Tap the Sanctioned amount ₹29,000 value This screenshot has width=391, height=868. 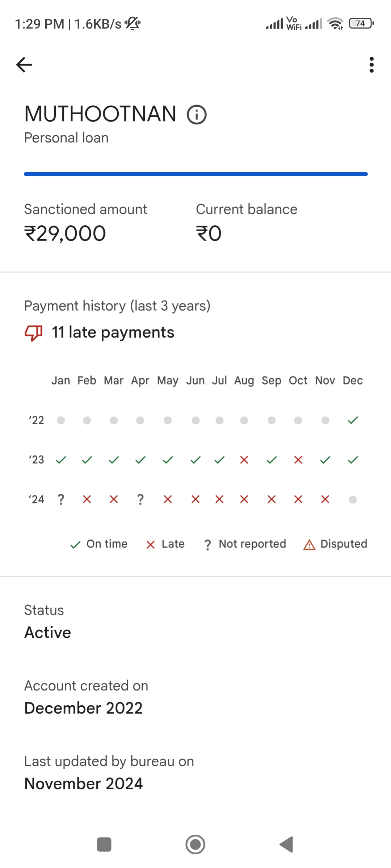coord(65,233)
